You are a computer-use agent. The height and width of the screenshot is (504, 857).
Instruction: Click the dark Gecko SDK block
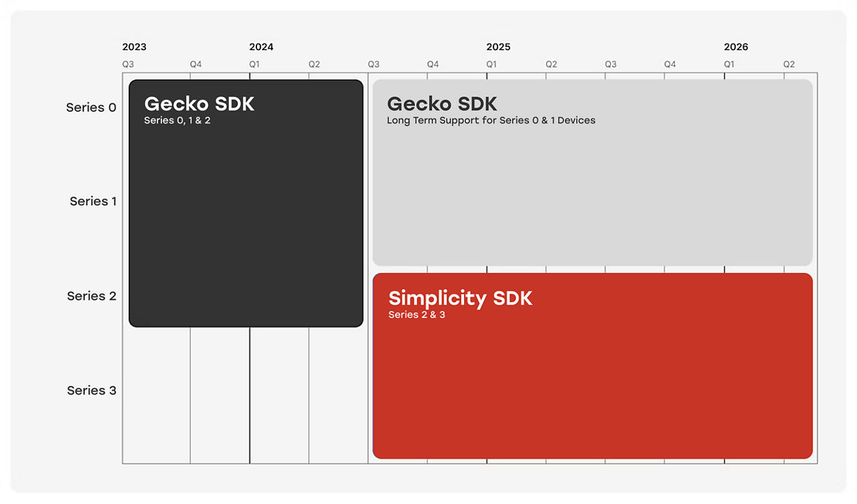point(246,203)
